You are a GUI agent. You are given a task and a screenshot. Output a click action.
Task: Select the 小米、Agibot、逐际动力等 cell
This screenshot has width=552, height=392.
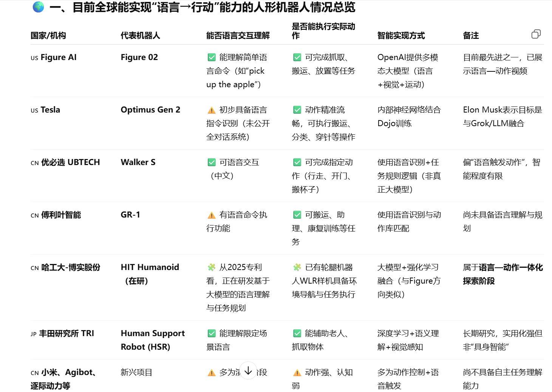tap(63, 379)
